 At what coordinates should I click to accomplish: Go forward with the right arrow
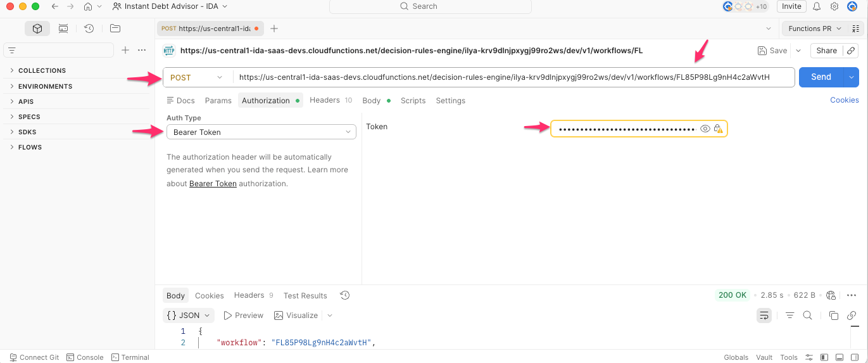pos(70,6)
